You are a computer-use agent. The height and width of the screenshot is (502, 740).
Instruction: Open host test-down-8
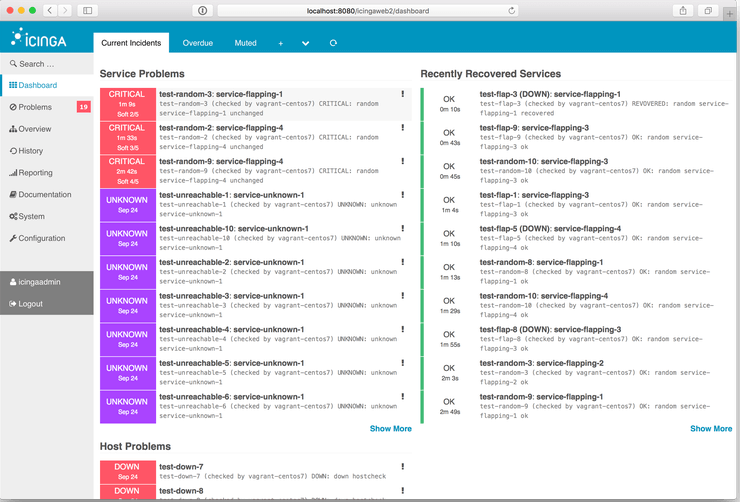pos(181,491)
